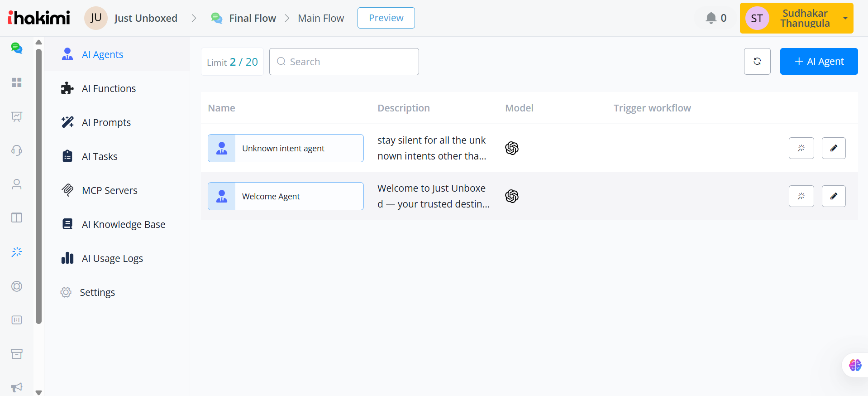Viewport: 868px width, 396px height.
Task: Click the Sudhakar Thanugula username
Action: coord(805,18)
